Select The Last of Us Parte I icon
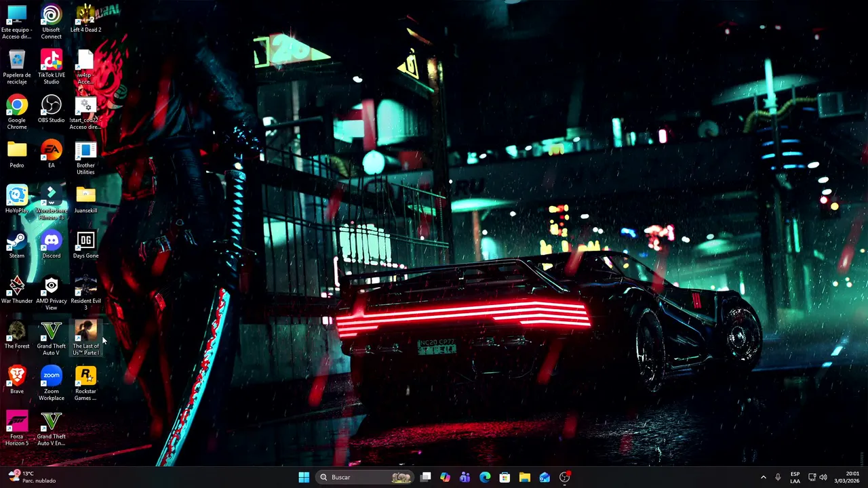868x488 pixels. (85, 338)
